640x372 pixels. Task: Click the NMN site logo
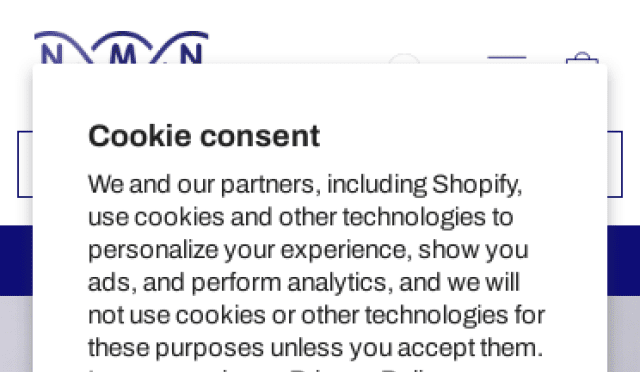click(121, 47)
